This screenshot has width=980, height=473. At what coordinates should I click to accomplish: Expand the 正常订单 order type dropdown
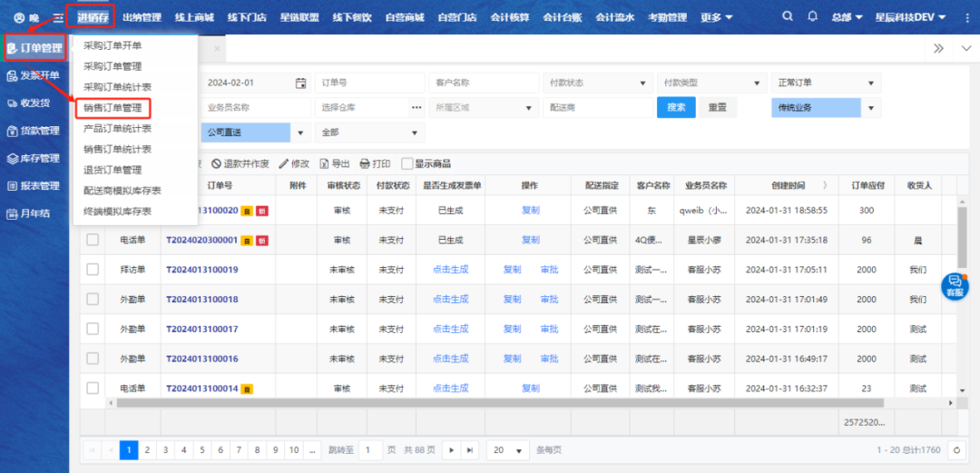tap(826, 83)
